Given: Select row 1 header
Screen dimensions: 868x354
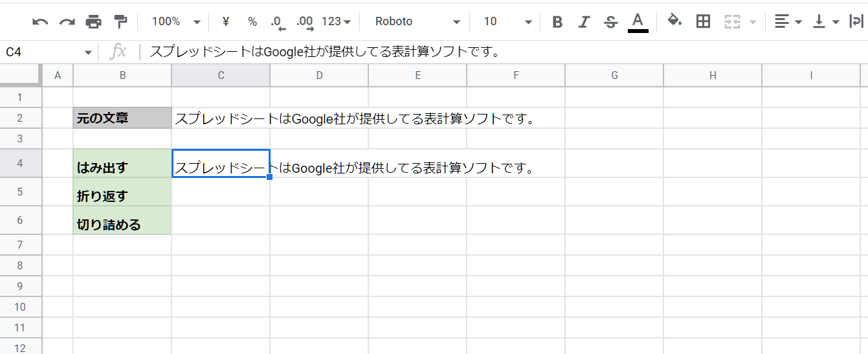Looking at the screenshot, I should (x=20, y=97).
